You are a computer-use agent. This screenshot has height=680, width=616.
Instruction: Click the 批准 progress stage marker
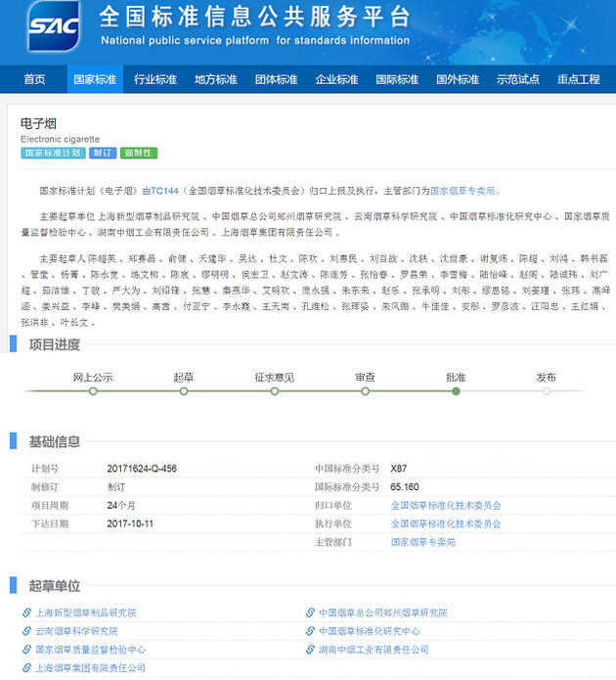[x=456, y=390]
